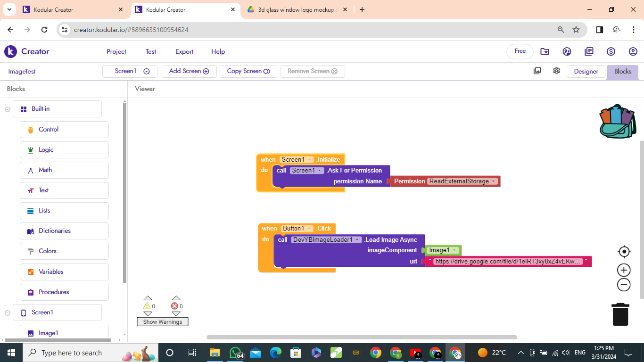
Task: Open the theme palette icon in header
Action: click(x=567, y=51)
